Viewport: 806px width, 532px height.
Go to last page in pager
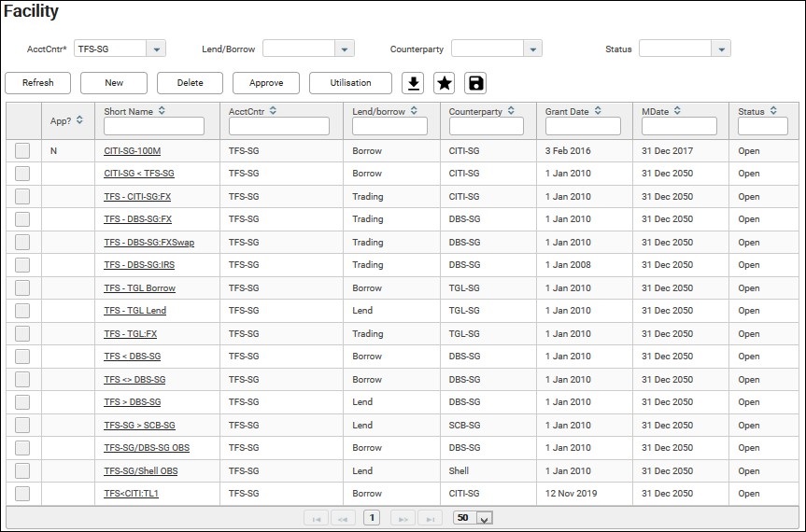431,518
